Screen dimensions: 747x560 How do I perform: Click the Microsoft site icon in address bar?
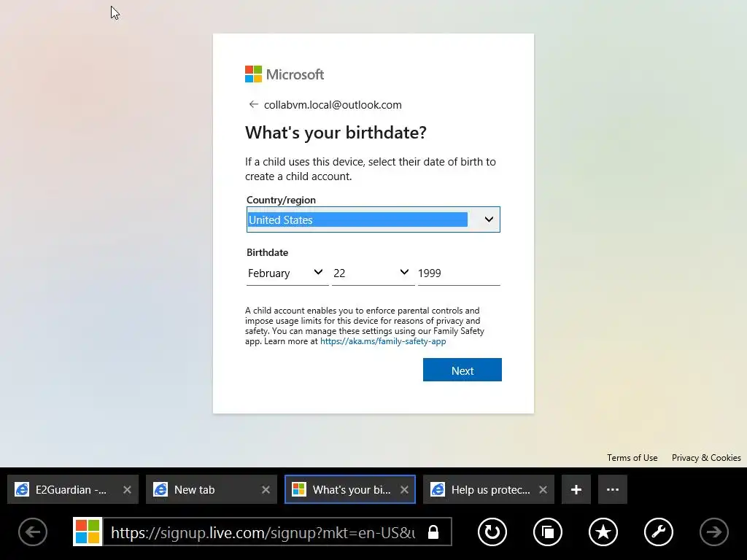(88, 532)
